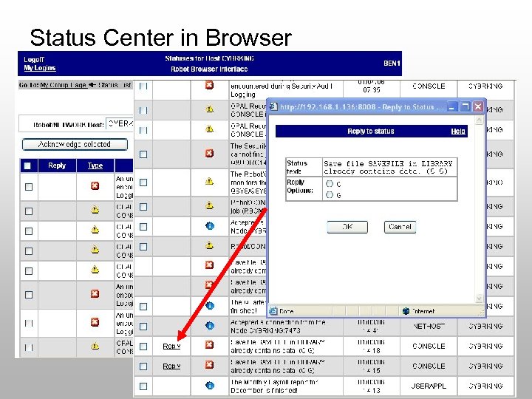Click the CONSOLE cell in the 07:35 row
This screenshot has width=532, height=399.
pos(429,86)
